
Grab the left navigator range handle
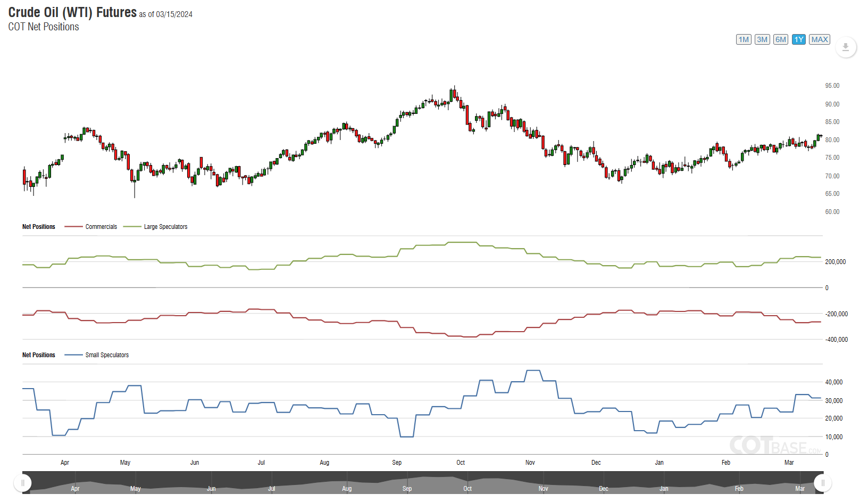(22, 483)
